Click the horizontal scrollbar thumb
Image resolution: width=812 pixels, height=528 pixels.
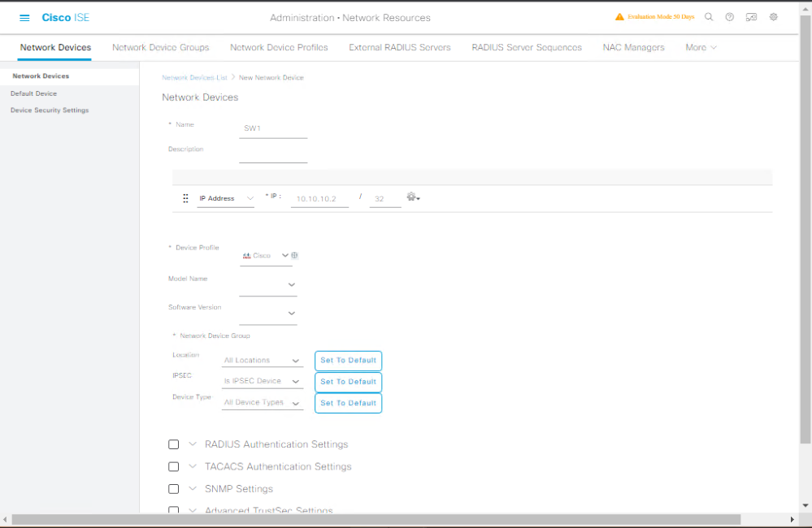[x=376, y=519]
